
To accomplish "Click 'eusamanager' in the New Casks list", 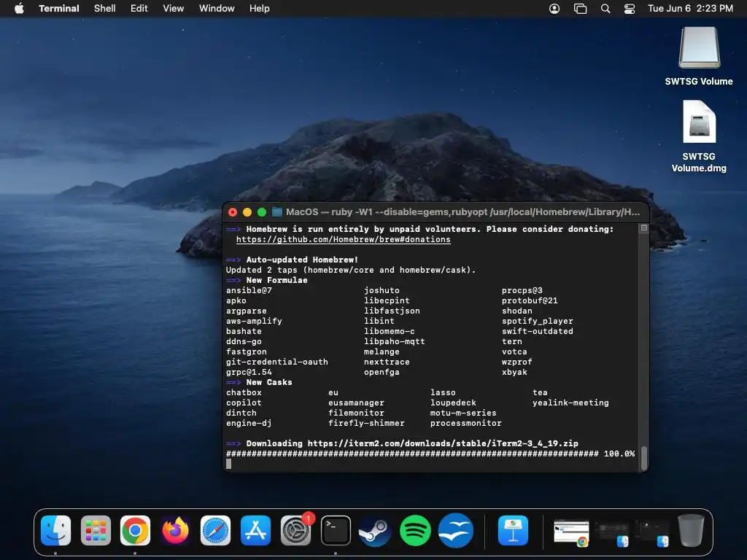I will point(356,402).
